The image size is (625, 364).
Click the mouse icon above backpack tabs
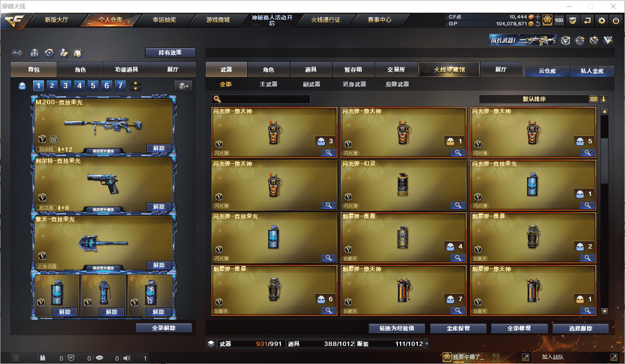pos(77,53)
